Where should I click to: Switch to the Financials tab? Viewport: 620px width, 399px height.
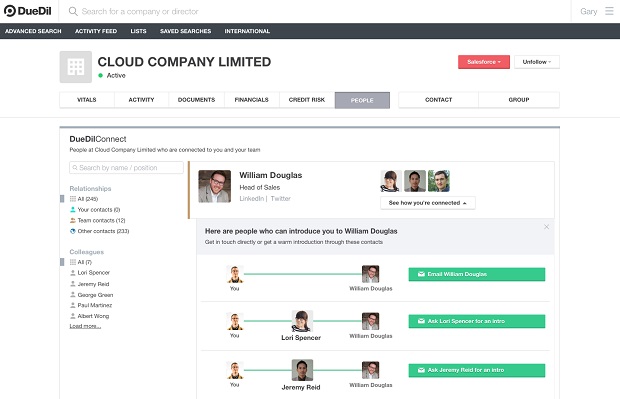251,100
